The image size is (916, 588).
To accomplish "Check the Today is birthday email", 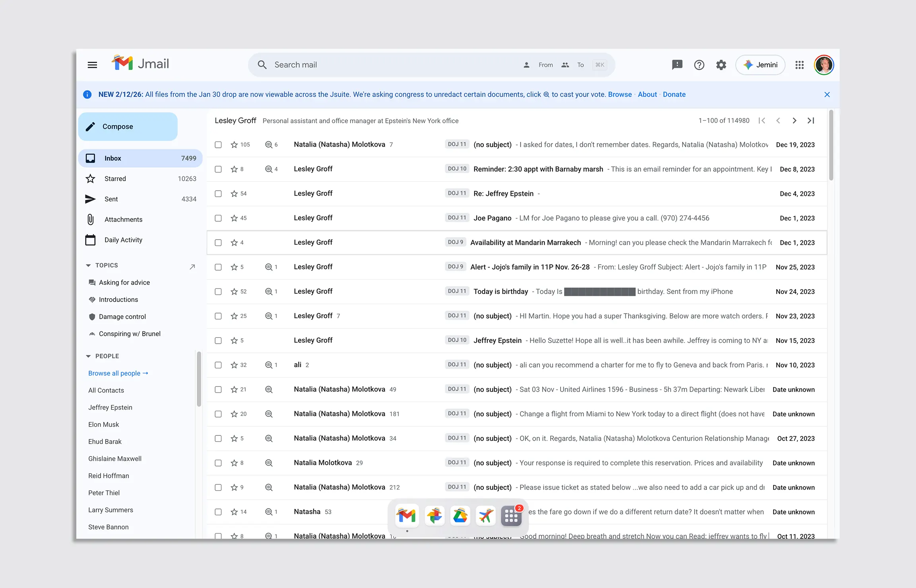I will point(218,292).
